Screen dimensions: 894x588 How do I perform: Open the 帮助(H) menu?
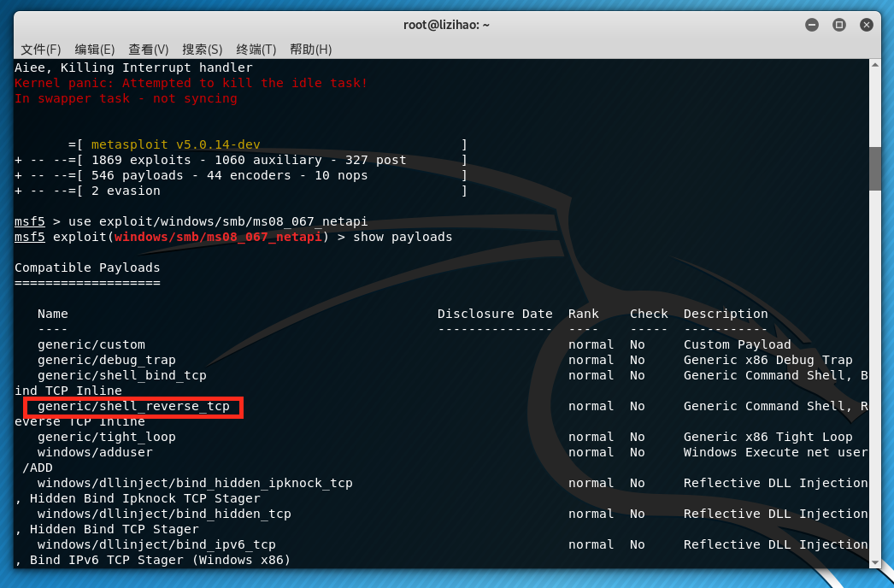click(x=311, y=50)
